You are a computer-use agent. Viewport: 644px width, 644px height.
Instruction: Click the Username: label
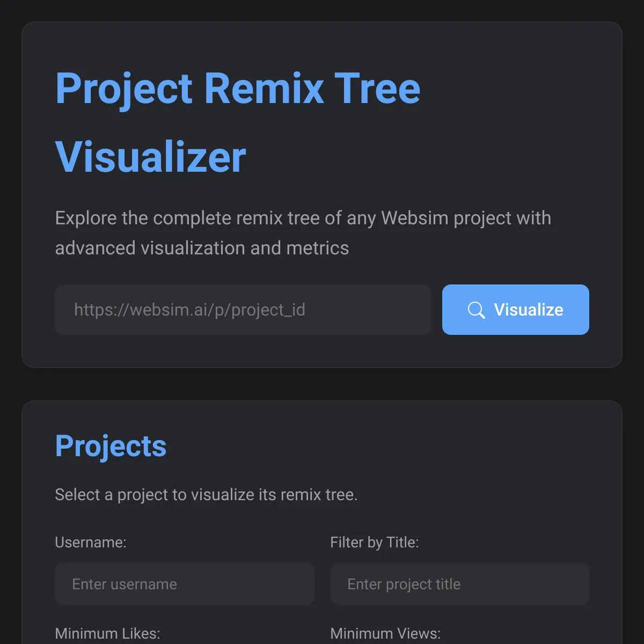(x=91, y=542)
